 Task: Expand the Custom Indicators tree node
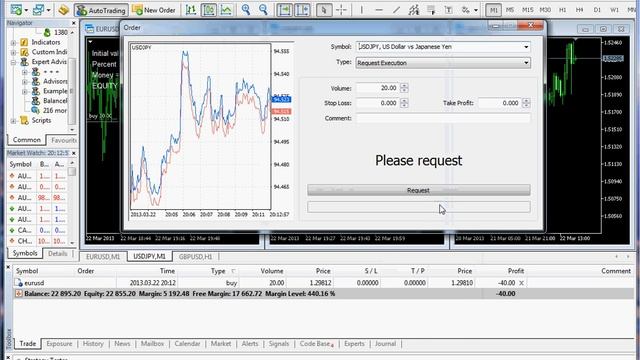pyautogui.click(x=13, y=53)
